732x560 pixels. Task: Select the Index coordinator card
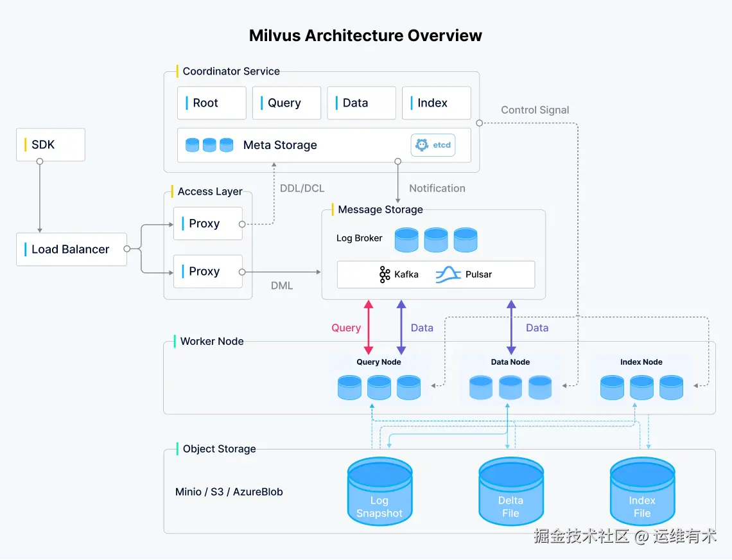[x=436, y=103]
